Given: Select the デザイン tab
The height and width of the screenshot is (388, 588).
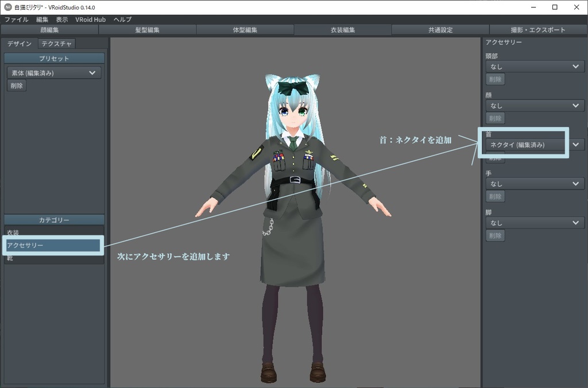Looking at the screenshot, I should coord(20,43).
